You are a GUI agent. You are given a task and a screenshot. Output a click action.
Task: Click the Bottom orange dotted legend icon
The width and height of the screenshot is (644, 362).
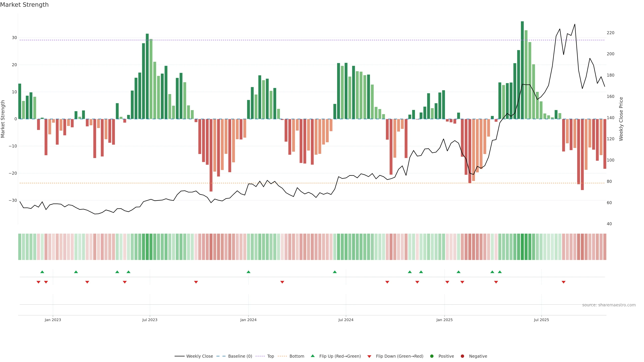[282, 356]
